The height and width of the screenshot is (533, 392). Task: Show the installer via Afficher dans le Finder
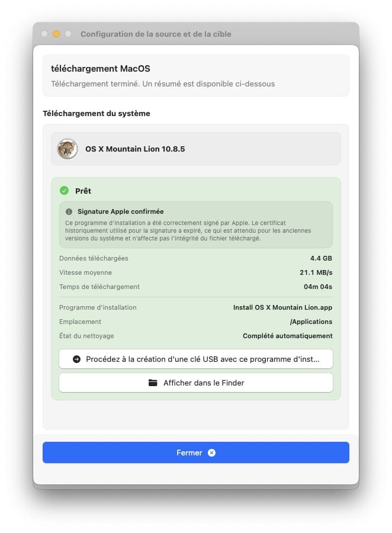196,383
